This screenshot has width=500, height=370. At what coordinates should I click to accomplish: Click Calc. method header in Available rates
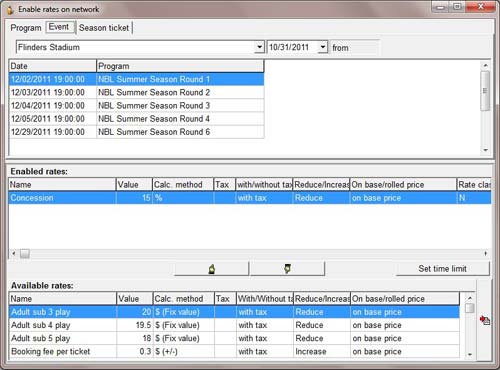(x=183, y=299)
